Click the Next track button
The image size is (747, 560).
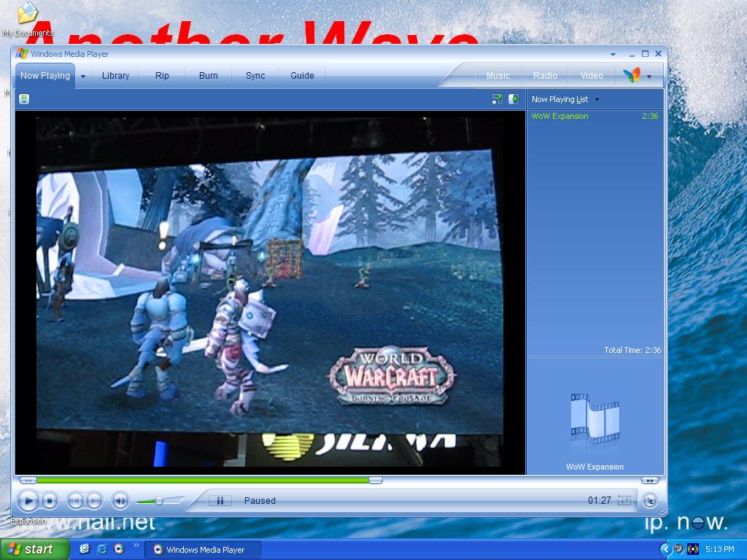(x=94, y=501)
